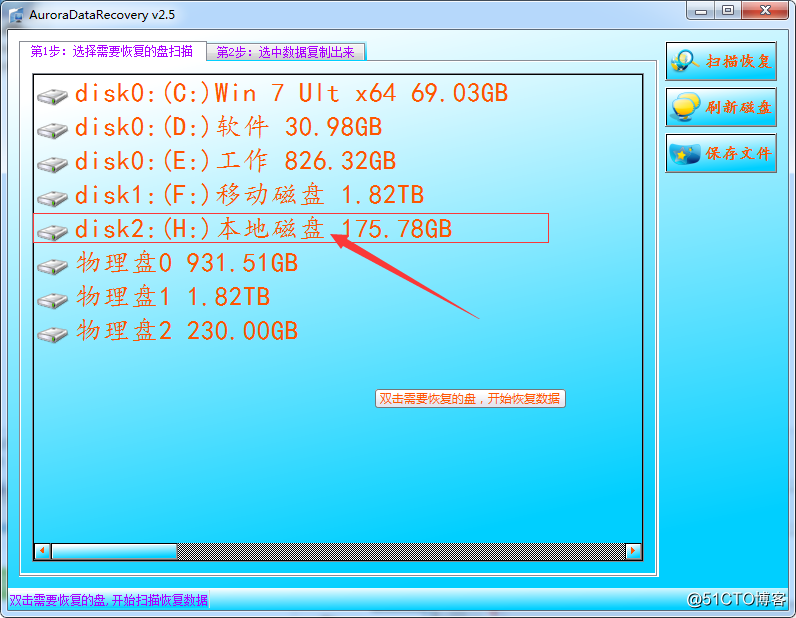Select 物理盘2 230.00GB entry

coord(187,331)
